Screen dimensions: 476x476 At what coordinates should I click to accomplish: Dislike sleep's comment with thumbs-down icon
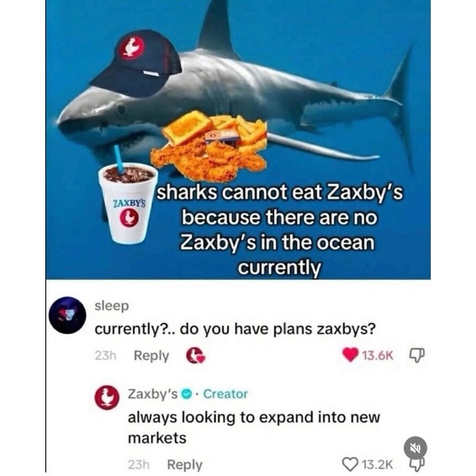click(417, 355)
